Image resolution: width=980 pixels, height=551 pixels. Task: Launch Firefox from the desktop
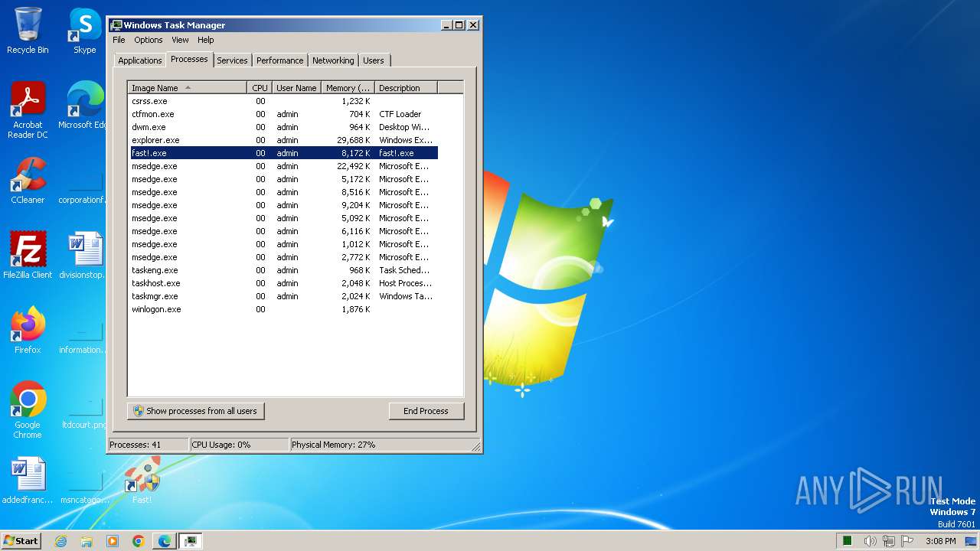[28, 330]
